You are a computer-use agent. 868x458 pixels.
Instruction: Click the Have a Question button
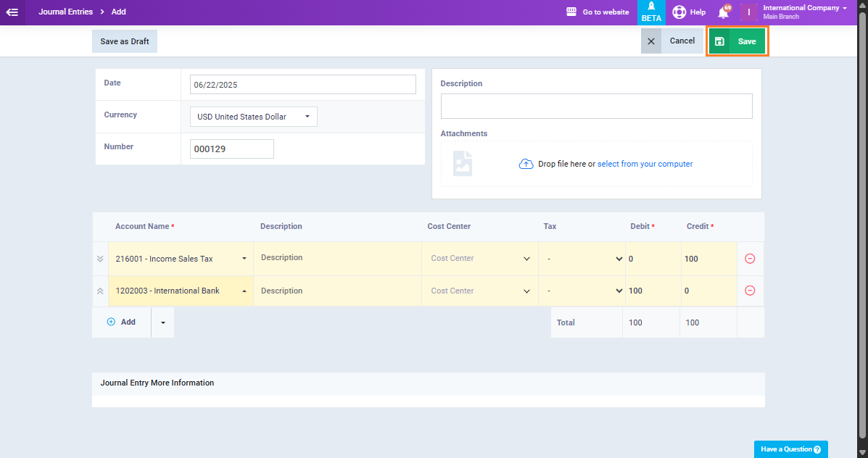pyautogui.click(x=790, y=449)
